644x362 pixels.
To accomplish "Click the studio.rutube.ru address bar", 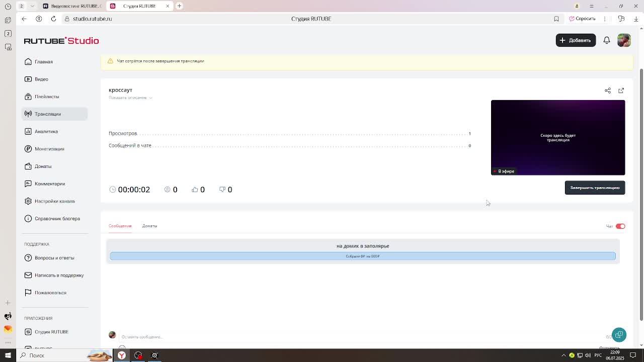I will point(92,19).
